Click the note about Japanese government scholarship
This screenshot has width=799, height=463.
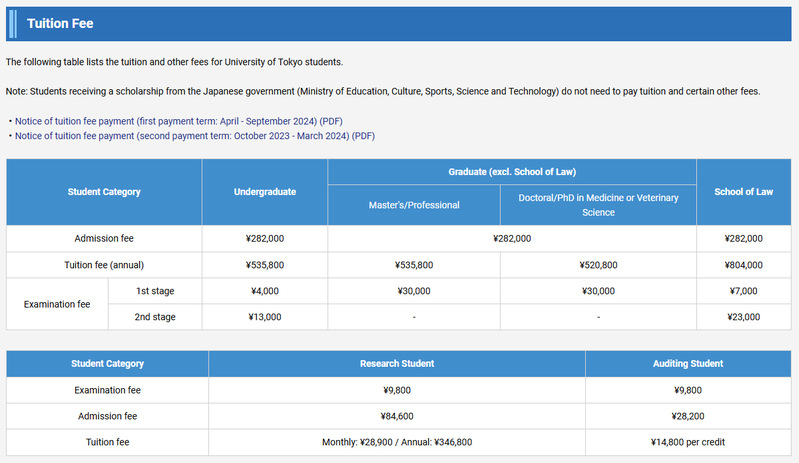383,92
